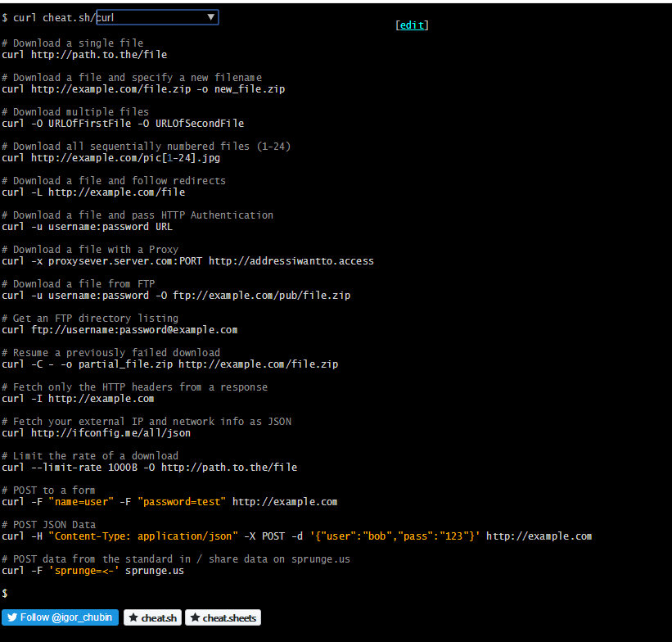Viewport: 672px width, 642px height.
Task: Click the Content-Type application/json POST command
Action: (296, 536)
